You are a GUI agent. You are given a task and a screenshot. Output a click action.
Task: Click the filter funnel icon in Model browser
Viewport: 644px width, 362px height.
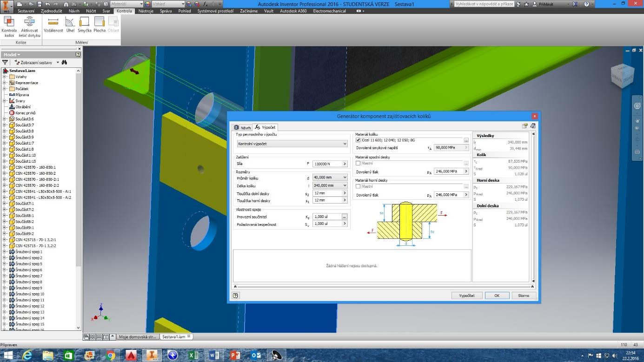(x=5, y=62)
